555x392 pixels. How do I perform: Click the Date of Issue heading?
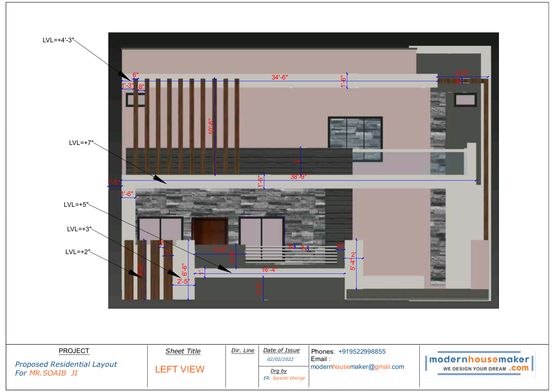coord(281,350)
